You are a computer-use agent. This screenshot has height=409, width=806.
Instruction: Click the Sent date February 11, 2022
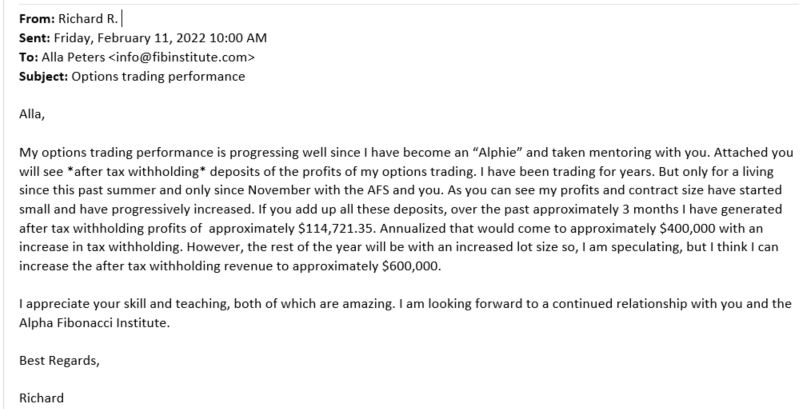pos(151,38)
